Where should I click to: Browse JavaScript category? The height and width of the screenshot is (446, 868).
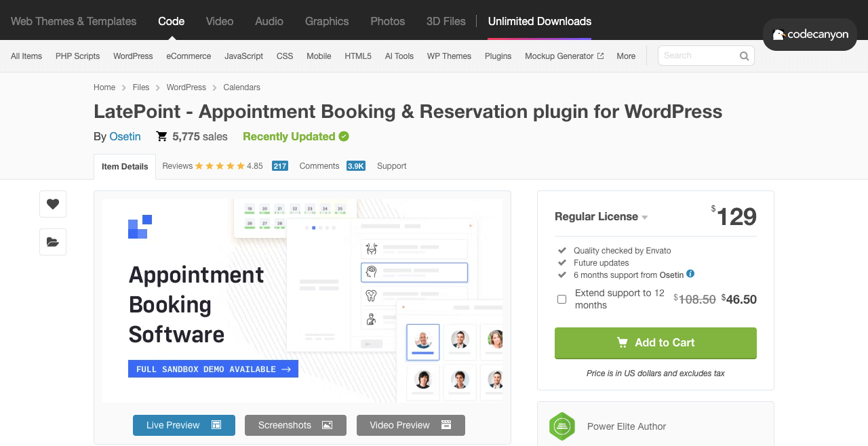244,56
